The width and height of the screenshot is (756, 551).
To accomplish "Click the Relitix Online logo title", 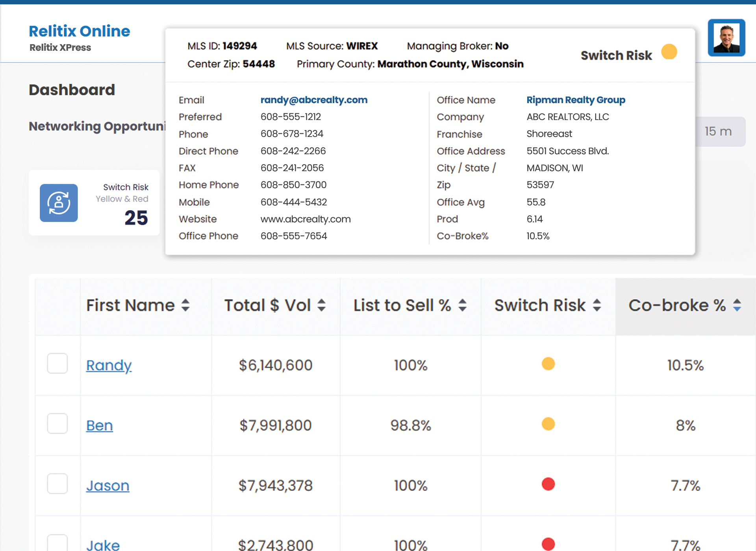I will (x=79, y=31).
